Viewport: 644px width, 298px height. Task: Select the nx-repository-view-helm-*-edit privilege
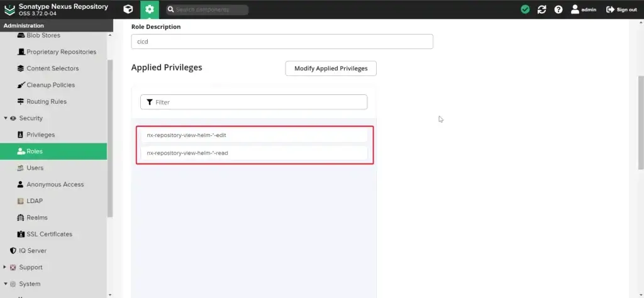(254, 135)
